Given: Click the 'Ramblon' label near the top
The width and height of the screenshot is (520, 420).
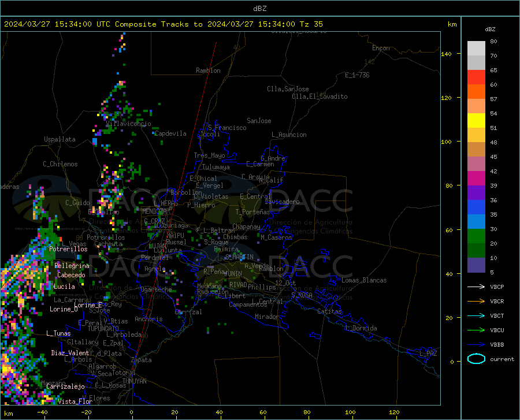Looking at the screenshot, I should 208,70.
